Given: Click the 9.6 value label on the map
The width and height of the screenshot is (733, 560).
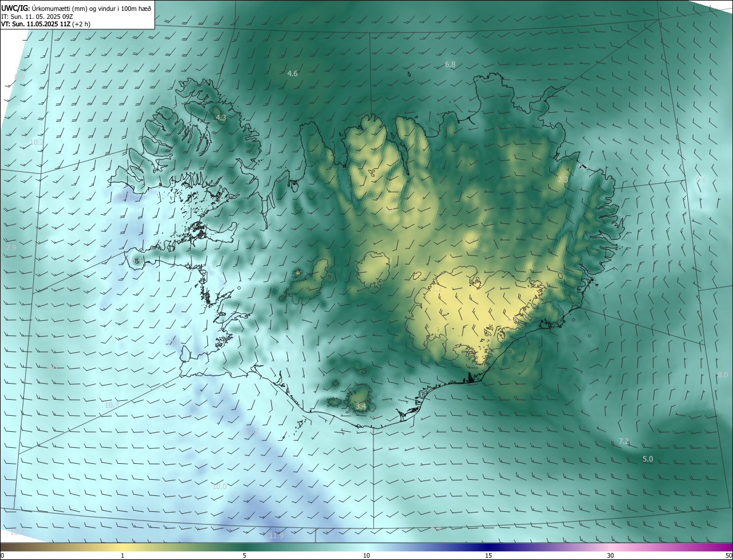Looking at the screenshot, I should tap(701, 180).
